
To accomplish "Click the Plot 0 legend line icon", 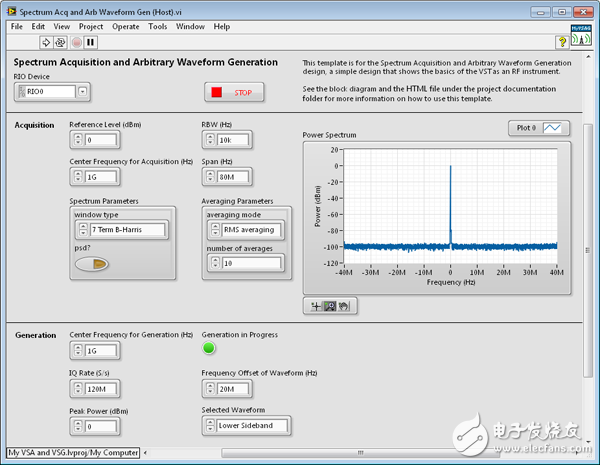I will (555, 128).
